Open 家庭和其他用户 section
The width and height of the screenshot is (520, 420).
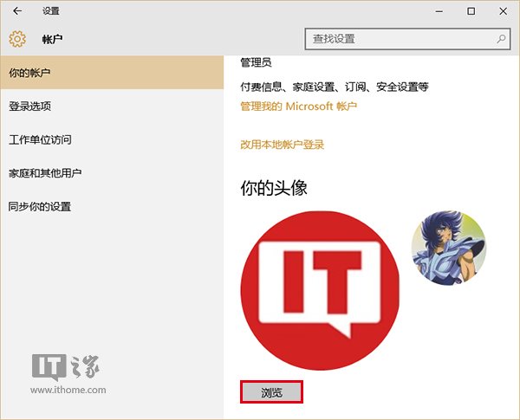pyautogui.click(x=112, y=173)
